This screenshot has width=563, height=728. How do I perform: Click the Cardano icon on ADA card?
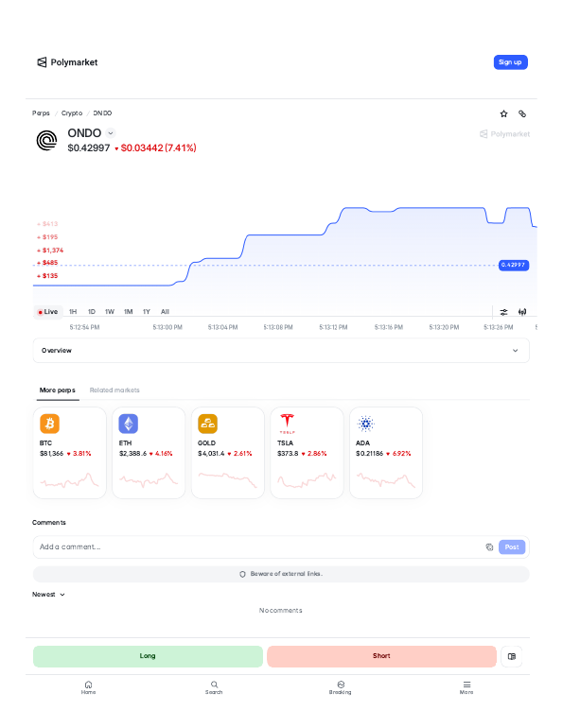pos(365,424)
